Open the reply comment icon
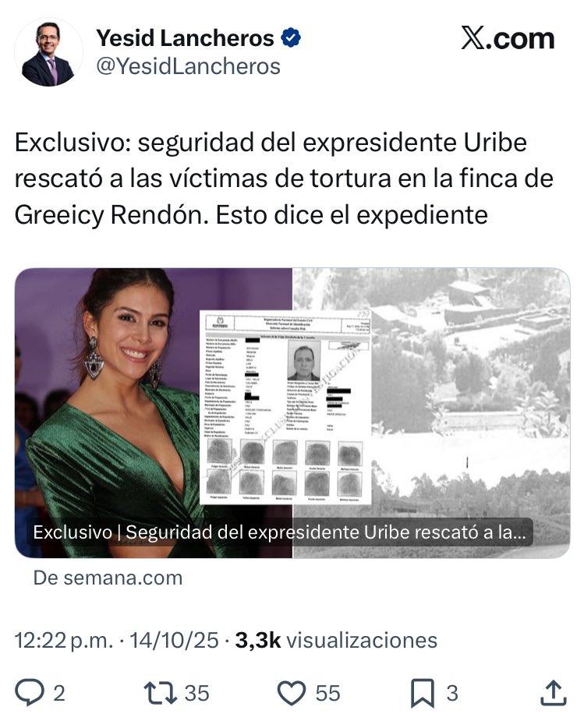 (30, 692)
